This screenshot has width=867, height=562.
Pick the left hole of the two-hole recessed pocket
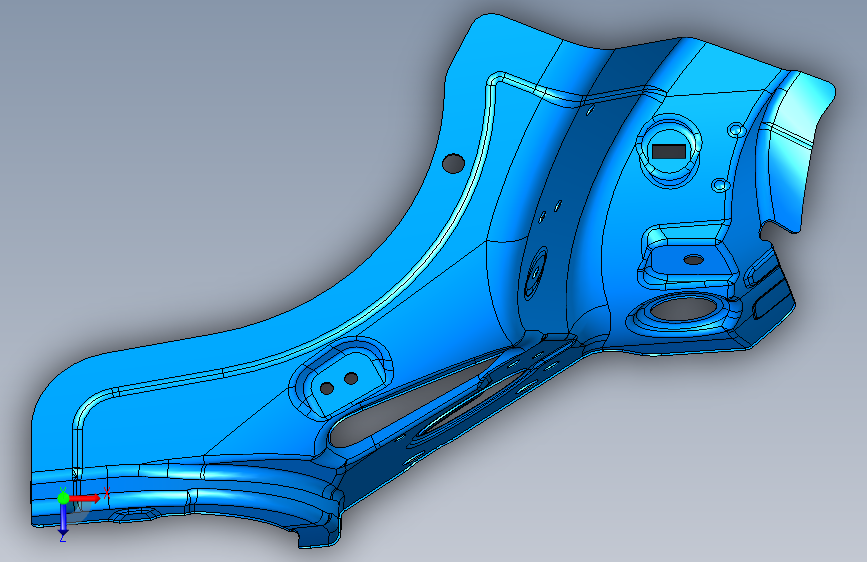pyautogui.click(x=327, y=388)
